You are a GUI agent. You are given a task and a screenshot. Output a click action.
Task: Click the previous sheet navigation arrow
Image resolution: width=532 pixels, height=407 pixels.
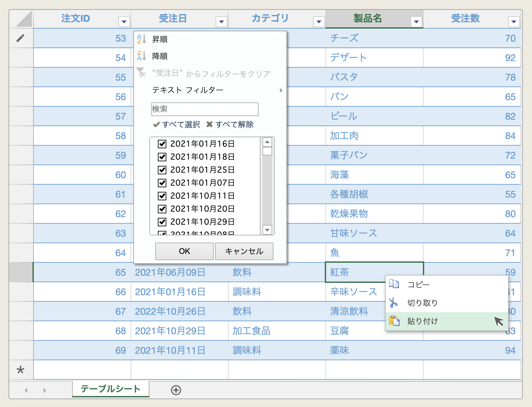click(26, 390)
